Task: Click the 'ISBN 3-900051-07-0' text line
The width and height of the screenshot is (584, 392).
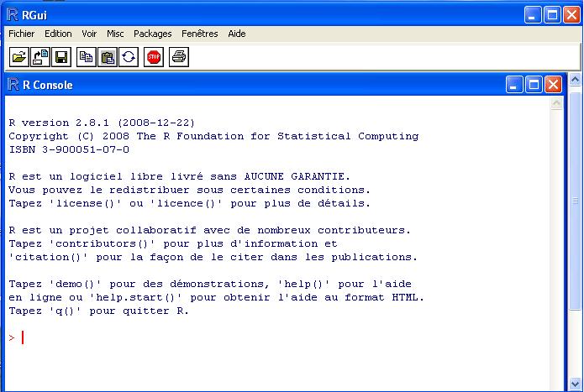Action: tap(69, 149)
